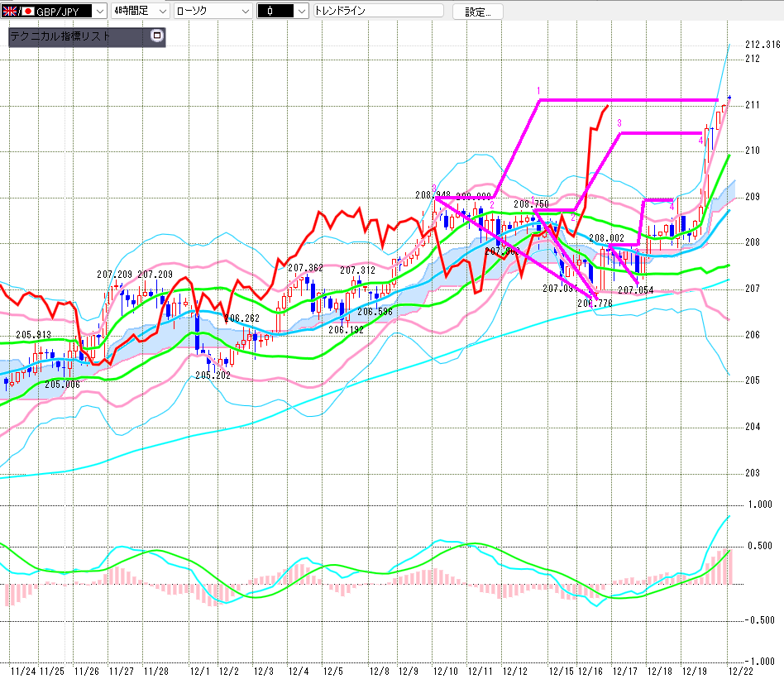Viewport: 784px width, 679px height.
Task: Click the 207.362 high price label
Action: [305, 268]
